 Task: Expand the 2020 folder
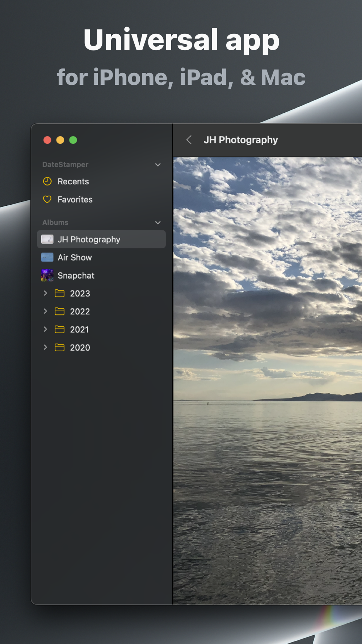tap(45, 347)
